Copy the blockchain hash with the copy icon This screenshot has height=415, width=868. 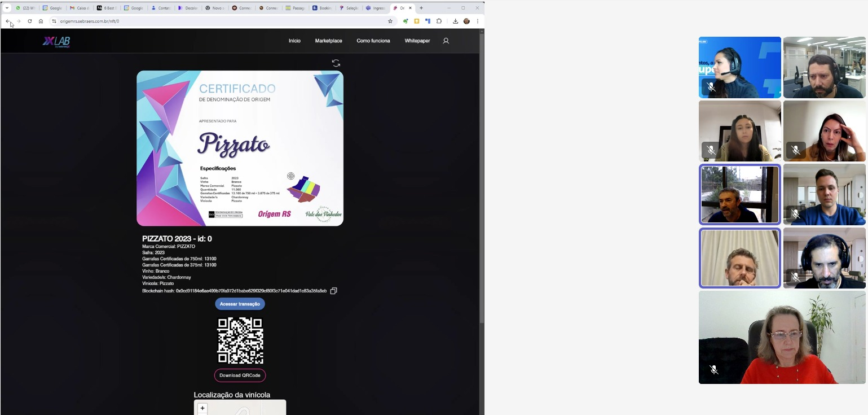point(333,291)
